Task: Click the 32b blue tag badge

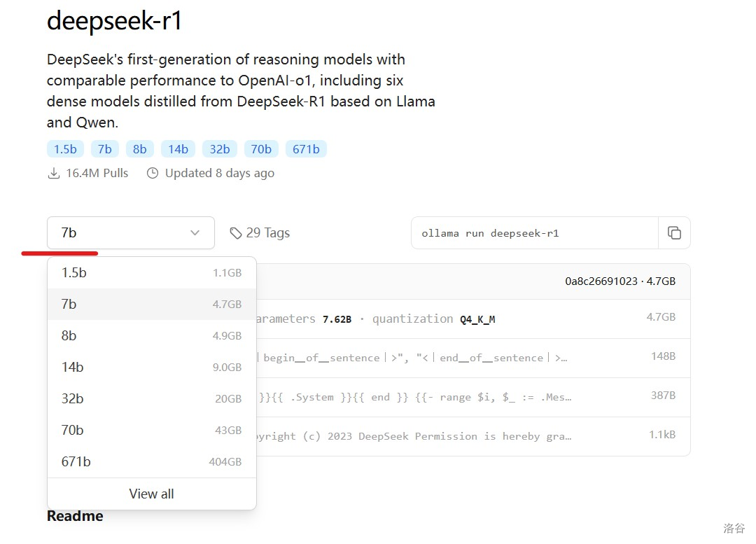Action: coord(220,149)
